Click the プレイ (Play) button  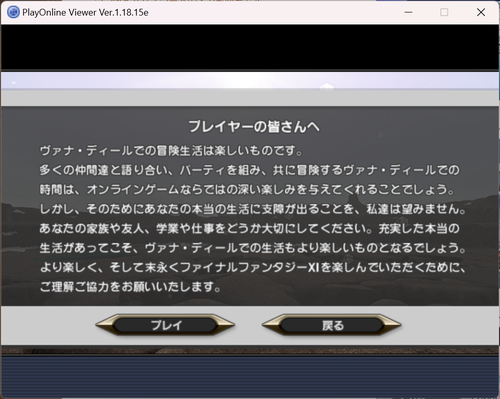pyautogui.click(x=165, y=325)
